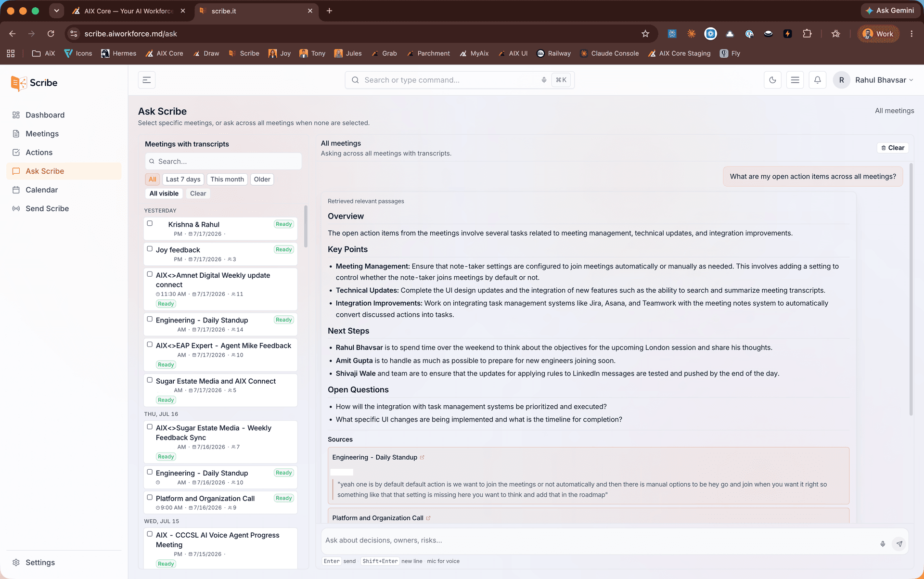Image resolution: width=924 pixels, height=579 pixels.
Task: Select Ask Scribe in sidebar
Action: pyautogui.click(x=64, y=171)
